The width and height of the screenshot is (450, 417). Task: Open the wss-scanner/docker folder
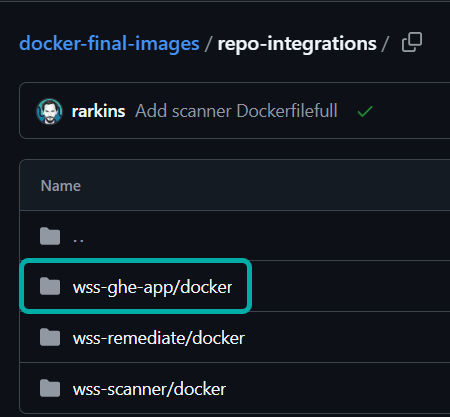[x=149, y=389]
